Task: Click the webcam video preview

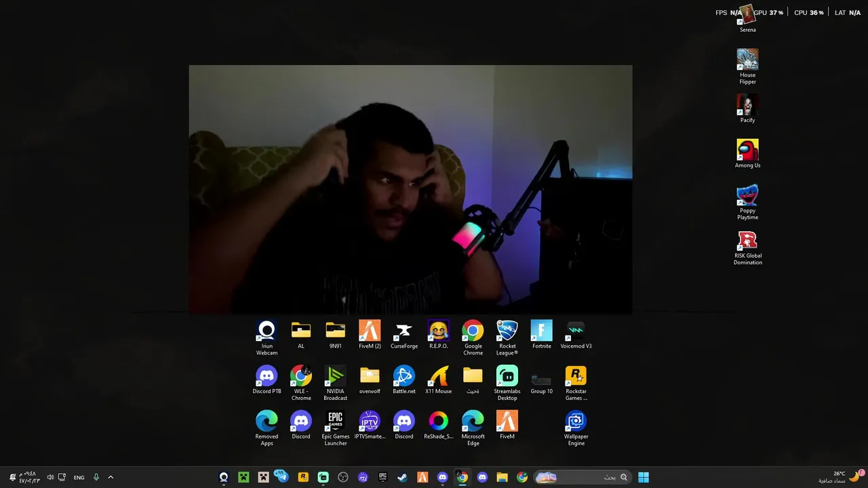Action: (410, 189)
